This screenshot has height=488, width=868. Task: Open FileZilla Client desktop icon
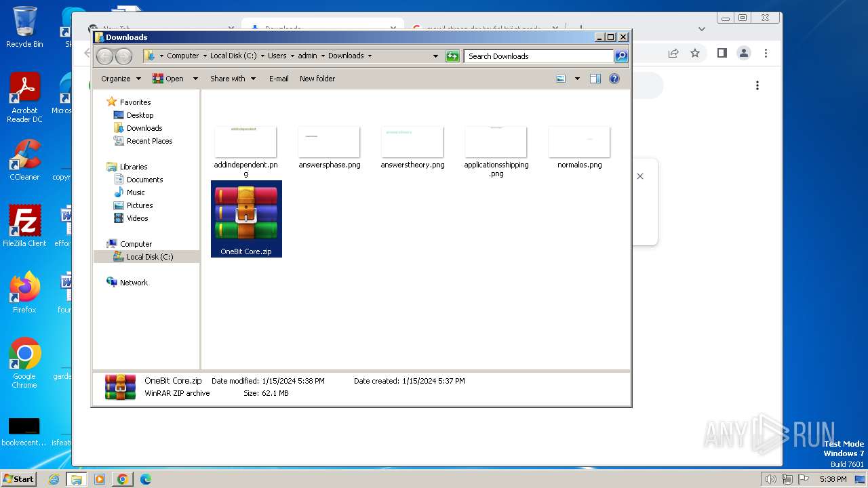pos(24,226)
